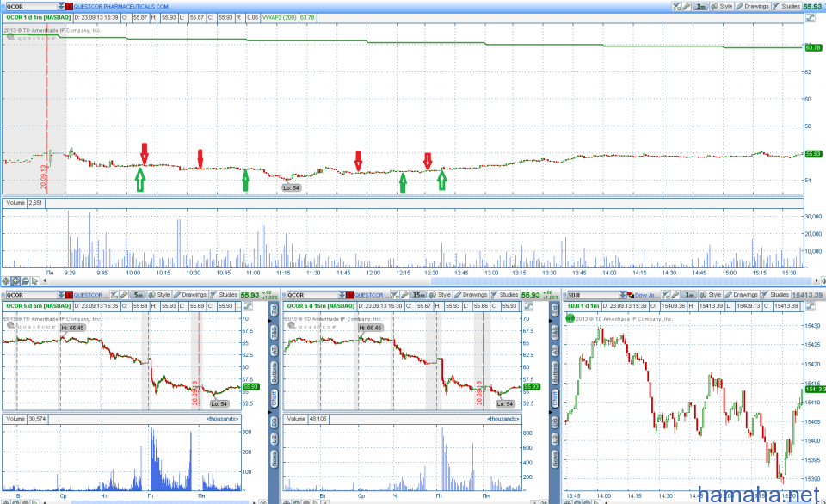This screenshot has width=826, height=504.
Task: Toggle expand icon below price in top chart
Action: [811, 18]
